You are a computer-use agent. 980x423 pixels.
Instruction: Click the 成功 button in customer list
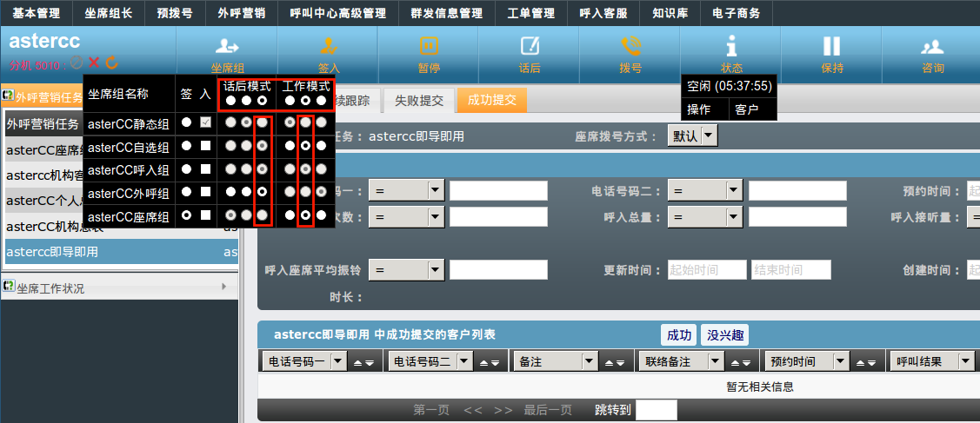click(679, 335)
